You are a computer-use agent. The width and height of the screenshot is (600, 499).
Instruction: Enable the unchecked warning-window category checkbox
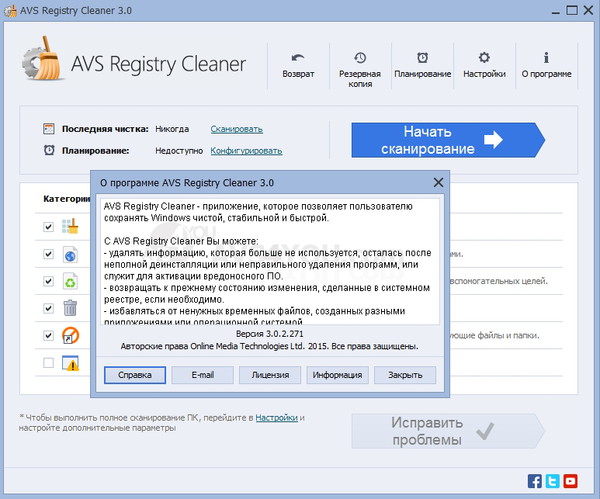(x=48, y=362)
